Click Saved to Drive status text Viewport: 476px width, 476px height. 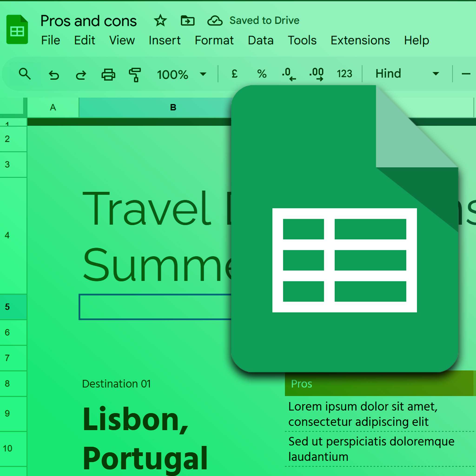click(x=264, y=20)
